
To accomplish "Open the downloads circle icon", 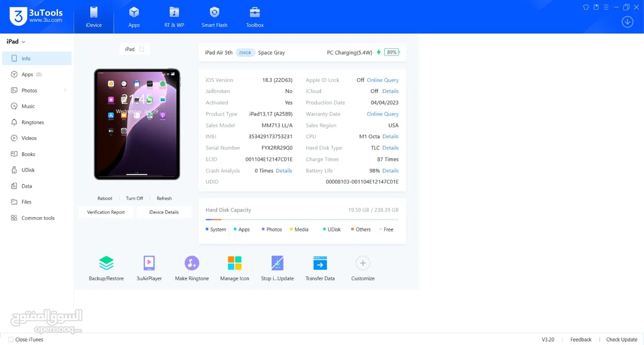I will 627,22.
